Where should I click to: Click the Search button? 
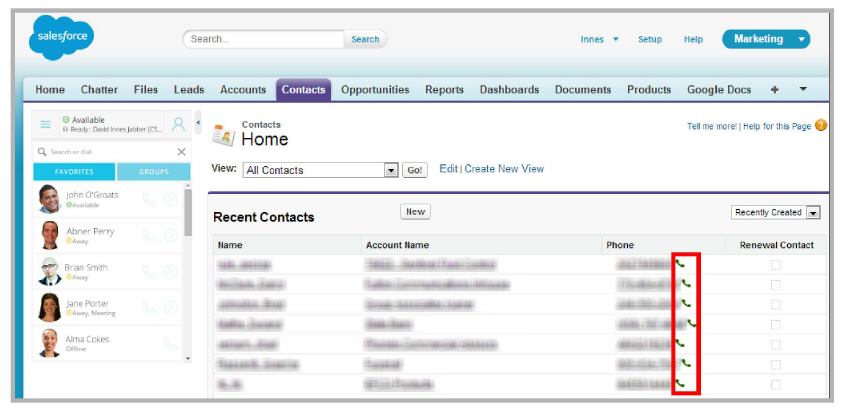[365, 39]
